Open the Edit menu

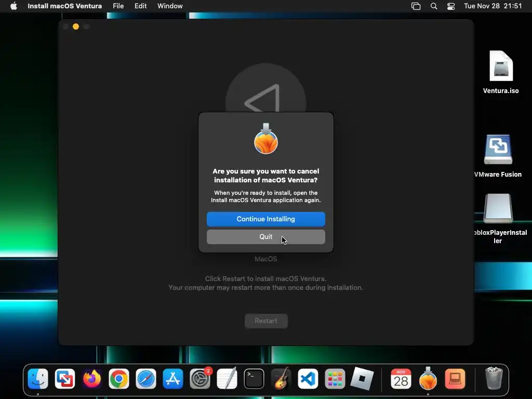click(140, 6)
